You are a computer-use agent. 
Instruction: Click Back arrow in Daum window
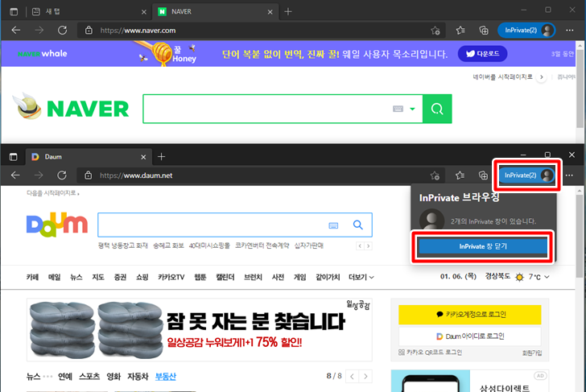click(15, 175)
